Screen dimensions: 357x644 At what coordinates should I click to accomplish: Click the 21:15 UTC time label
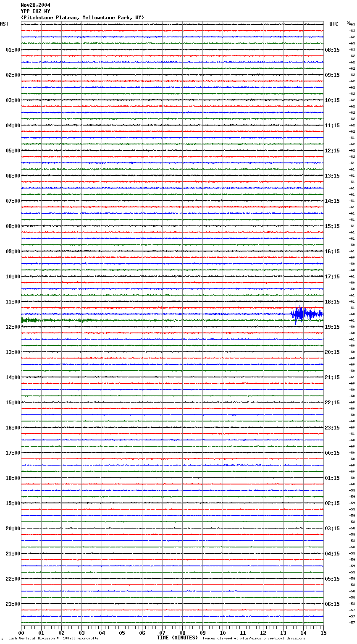(x=332, y=377)
